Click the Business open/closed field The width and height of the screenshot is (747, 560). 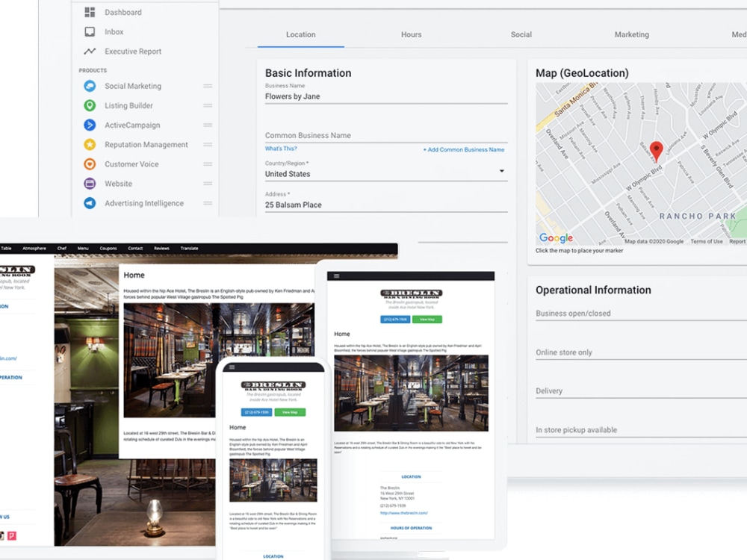tap(641, 314)
